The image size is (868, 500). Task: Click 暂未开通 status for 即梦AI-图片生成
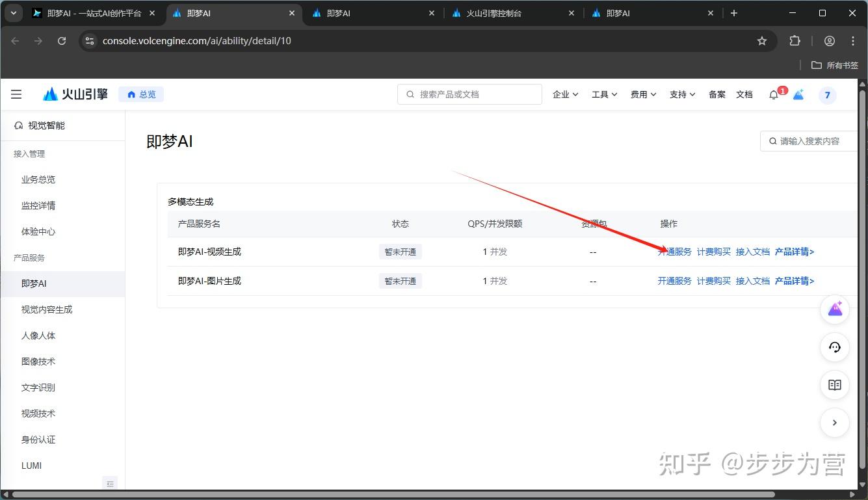click(401, 281)
